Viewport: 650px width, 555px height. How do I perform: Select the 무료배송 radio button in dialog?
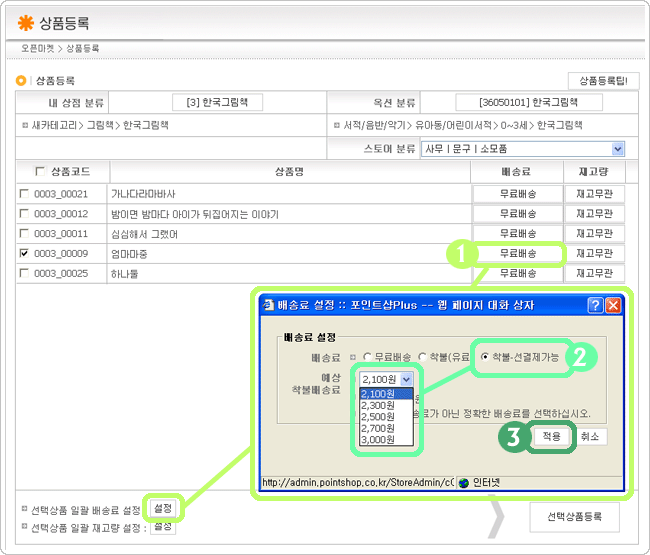tap(367, 357)
